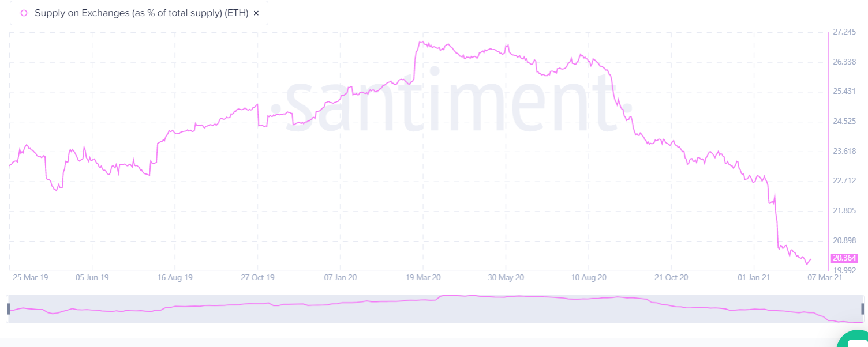Open the green chat bubble widget
The width and height of the screenshot is (868, 347).
(x=855, y=340)
